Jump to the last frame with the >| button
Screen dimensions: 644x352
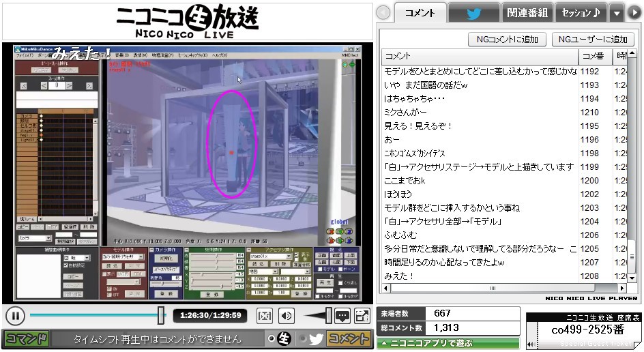[x=89, y=86]
